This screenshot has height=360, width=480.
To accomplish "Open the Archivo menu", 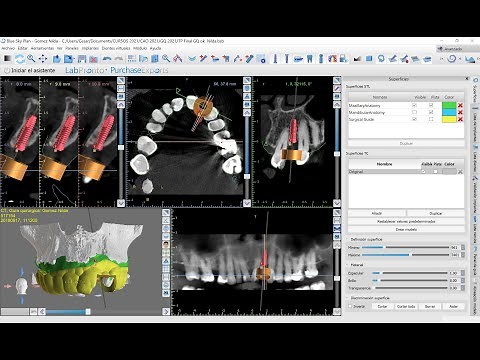I will [8, 48].
